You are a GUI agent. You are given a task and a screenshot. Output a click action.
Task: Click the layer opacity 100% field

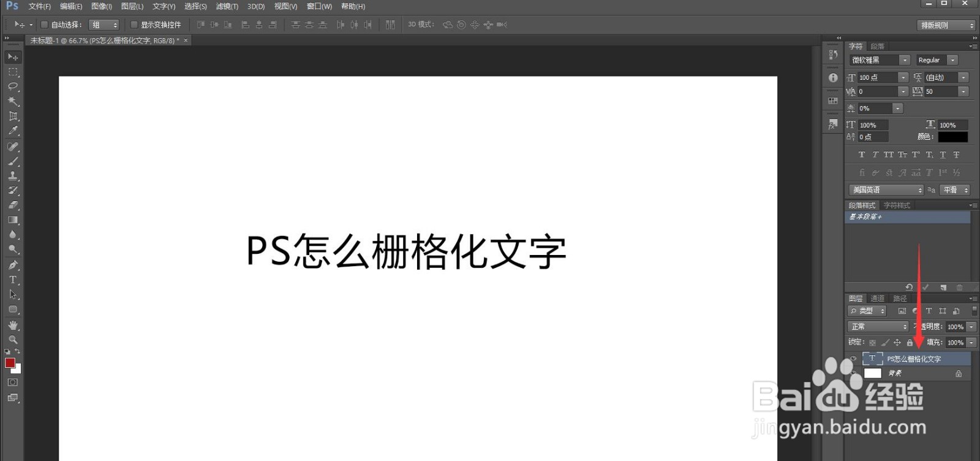(956, 327)
